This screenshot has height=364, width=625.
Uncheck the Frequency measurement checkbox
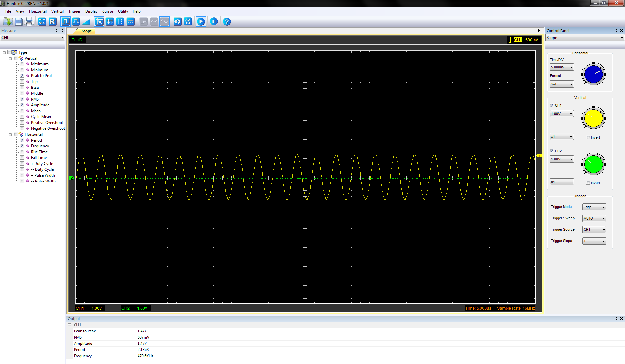(x=22, y=146)
